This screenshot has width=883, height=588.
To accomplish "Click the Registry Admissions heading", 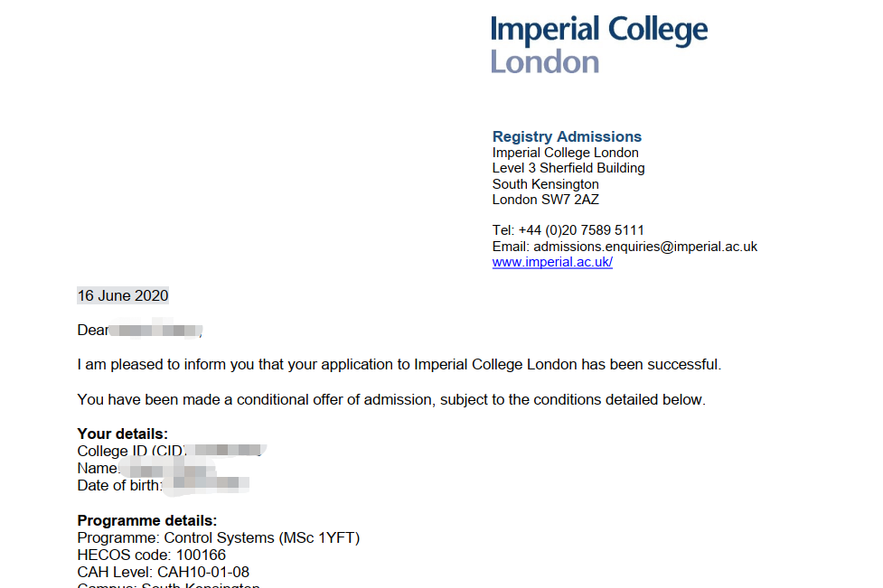I will [567, 137].
